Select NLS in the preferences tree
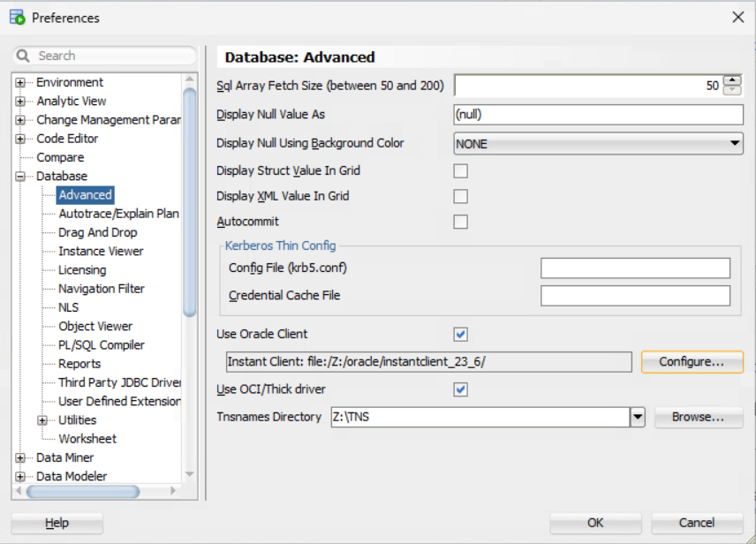The width and height of the screenshot is (756, 544). pos(68,307)
